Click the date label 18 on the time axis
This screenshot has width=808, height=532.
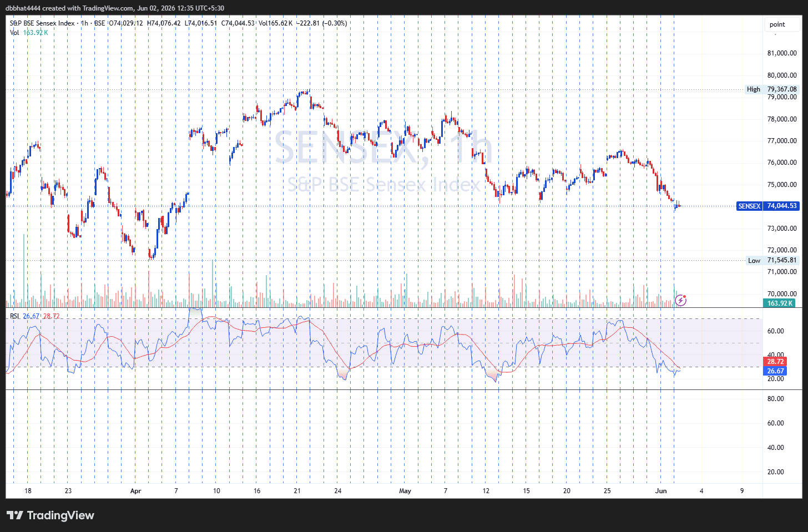click(28, 491)
